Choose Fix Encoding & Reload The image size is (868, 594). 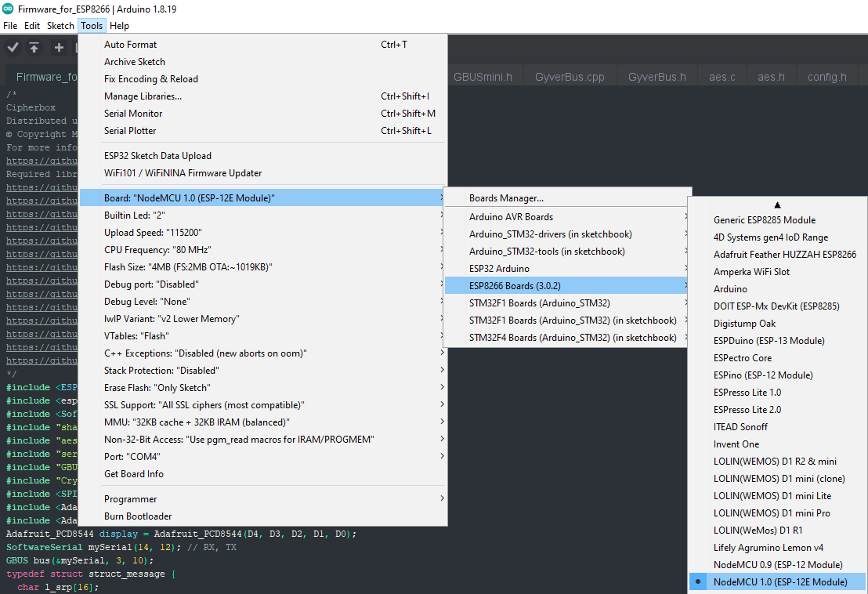(263, 78)
